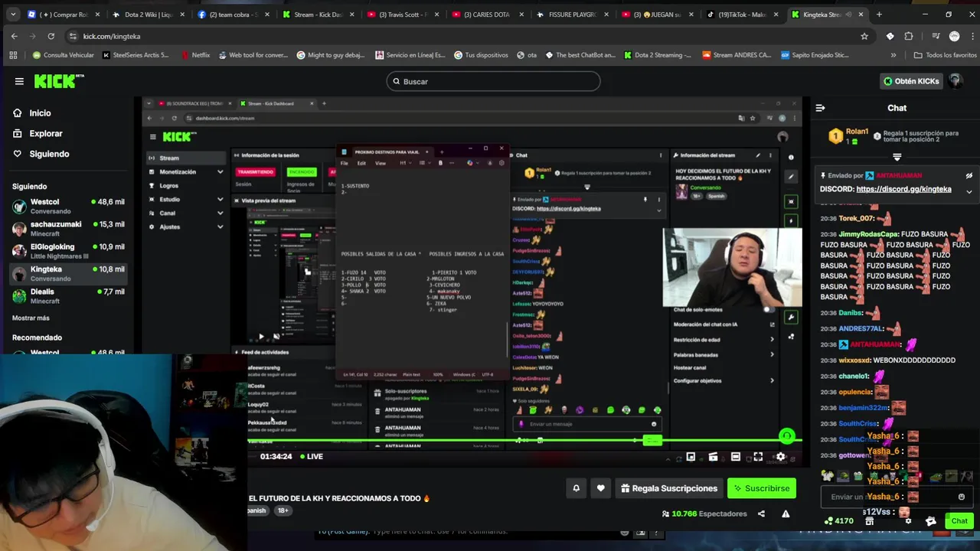Viewport: 980px width, 551px height.
Task: Open the Todos los favoritos folder
Action: tap(945, 55)
